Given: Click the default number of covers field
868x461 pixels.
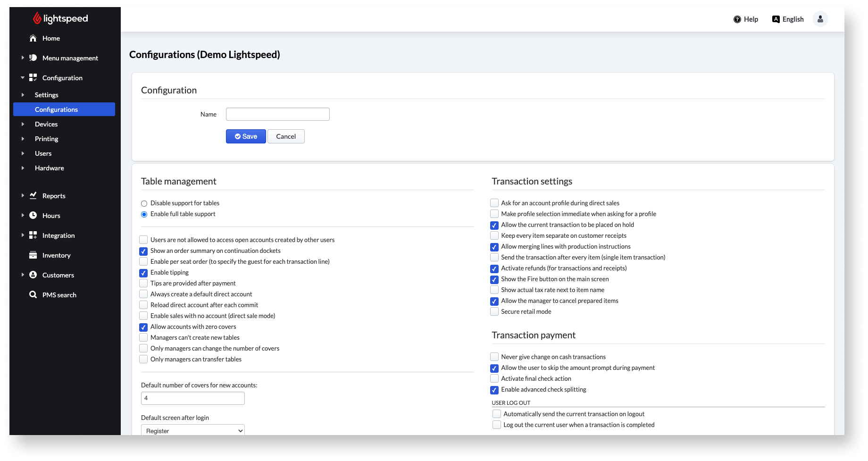Looking at the screenshot, I should [x=192, y=398].
